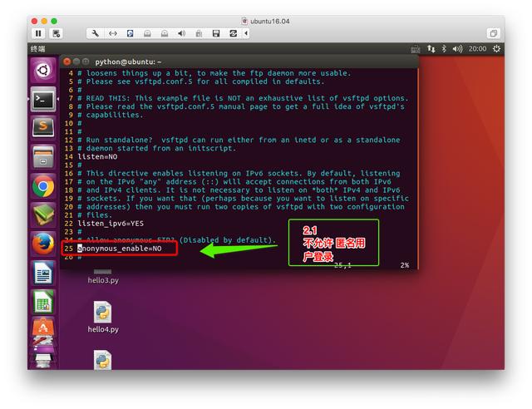Pause the virtual machine

(38, 33)
